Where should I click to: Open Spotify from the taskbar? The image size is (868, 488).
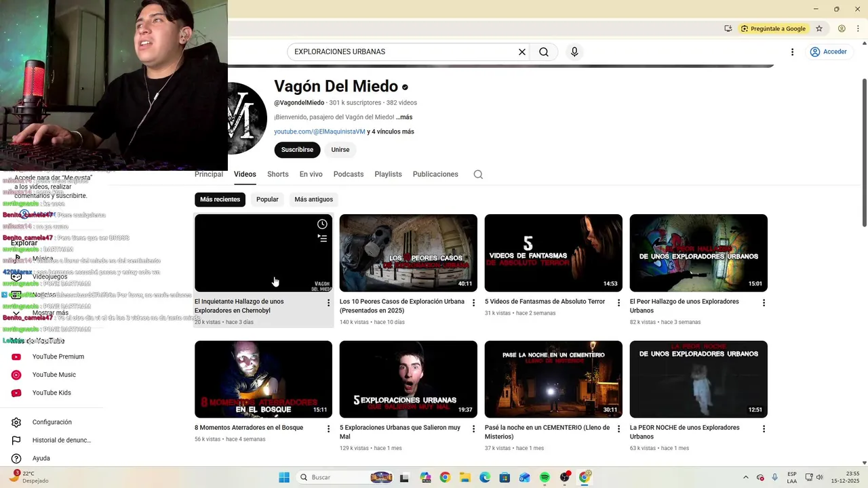click(545, 477)
